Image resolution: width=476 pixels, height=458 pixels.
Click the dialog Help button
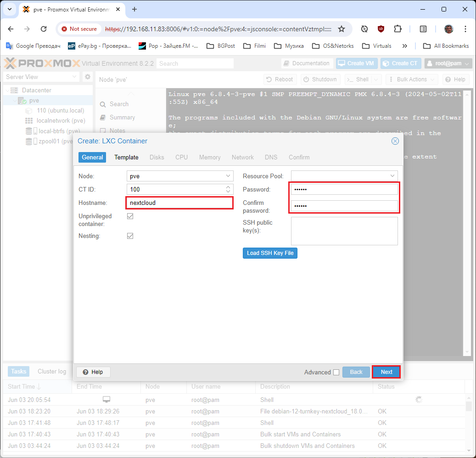pyautogui.click(x=93, y=372)
